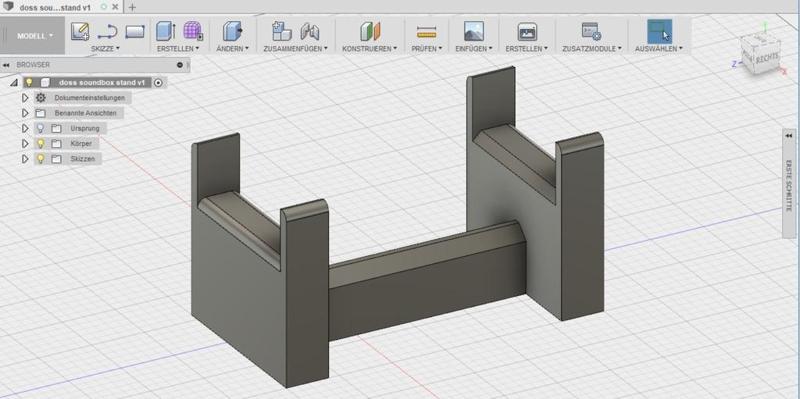Expand the Körper tree node
This screenshot has height=399, width=800.
click(25, 144)
